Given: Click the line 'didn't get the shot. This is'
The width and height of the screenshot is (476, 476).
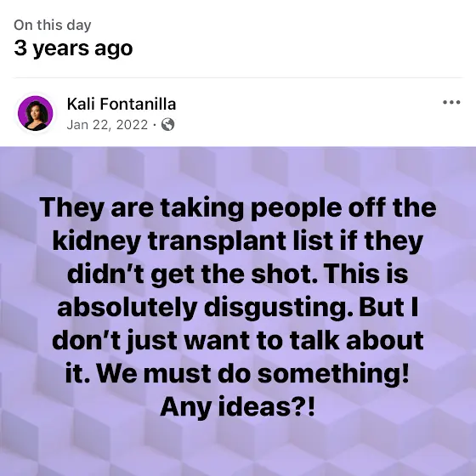Looking at the screenshot, I should pyautogui.click(x=238, y=274).
